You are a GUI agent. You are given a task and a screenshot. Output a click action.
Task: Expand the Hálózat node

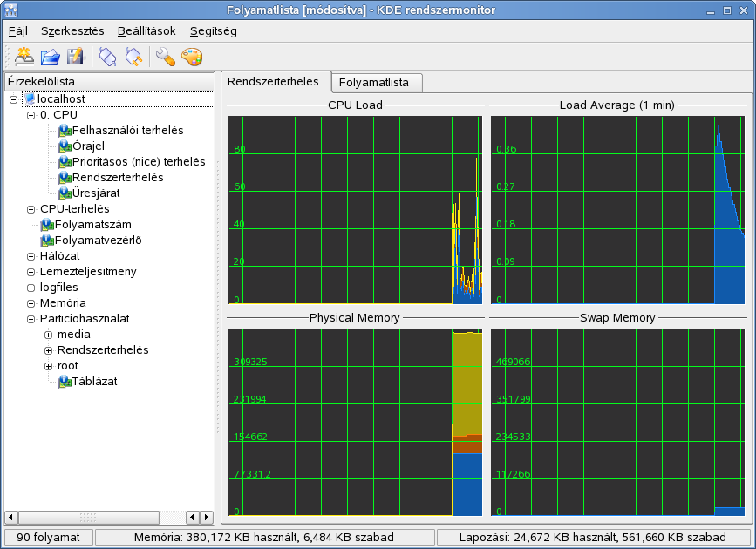pyautogui.click(x=31, y=256)
